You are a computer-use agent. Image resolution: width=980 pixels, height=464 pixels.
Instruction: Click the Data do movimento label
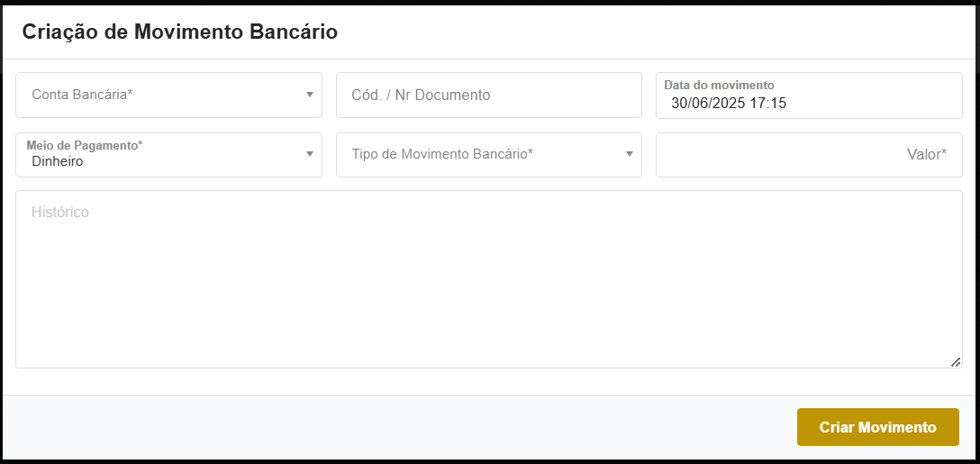point(719,85)
